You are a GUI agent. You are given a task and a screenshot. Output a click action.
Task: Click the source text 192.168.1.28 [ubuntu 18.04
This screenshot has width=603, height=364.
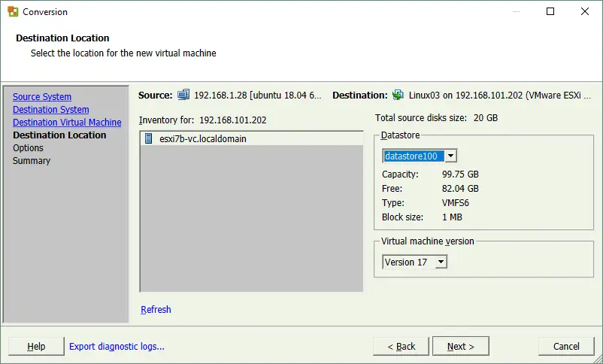(x=258, y=95)
